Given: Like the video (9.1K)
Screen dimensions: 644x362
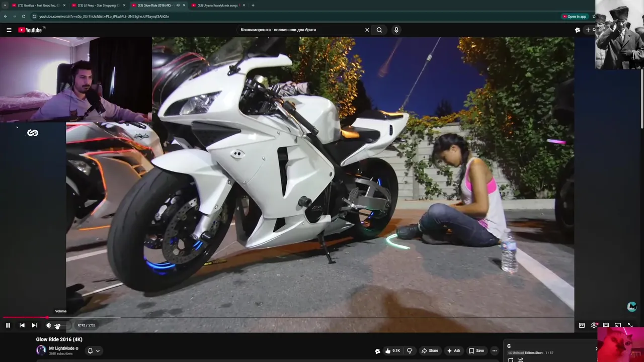Looking at the screenshot, I should pos(392,350).
